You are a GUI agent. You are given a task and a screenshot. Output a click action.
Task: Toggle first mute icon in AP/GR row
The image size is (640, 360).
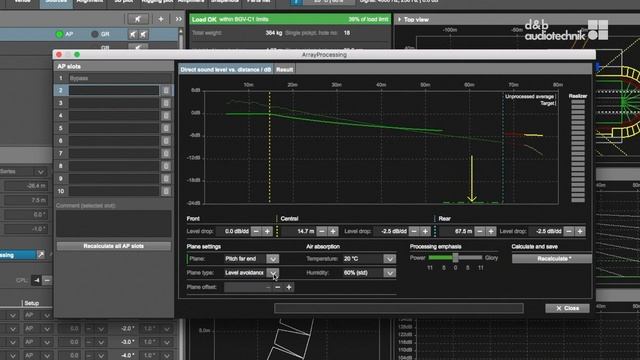(x=133, y=34)
